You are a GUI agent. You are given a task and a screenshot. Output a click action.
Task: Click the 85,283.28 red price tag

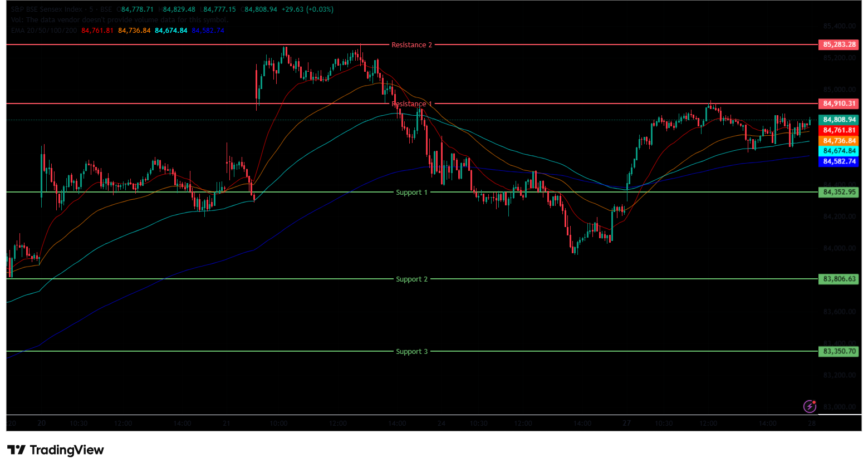[838, 45]
